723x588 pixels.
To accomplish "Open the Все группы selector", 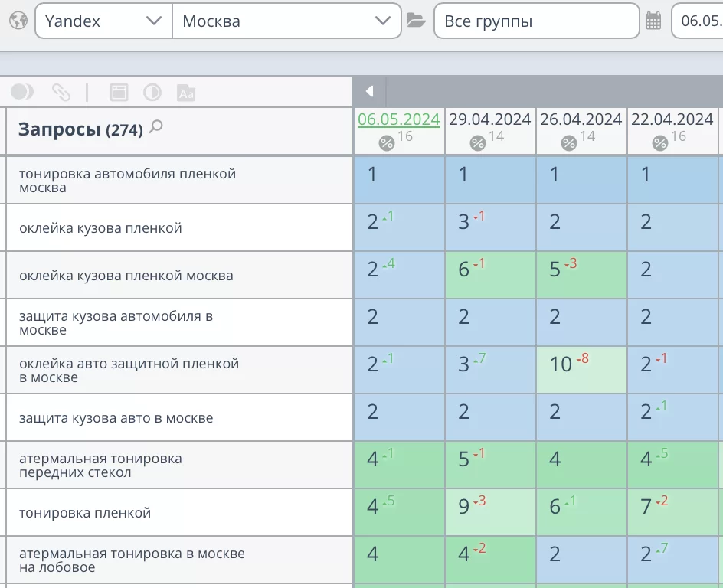I will [x=536, y=21].
